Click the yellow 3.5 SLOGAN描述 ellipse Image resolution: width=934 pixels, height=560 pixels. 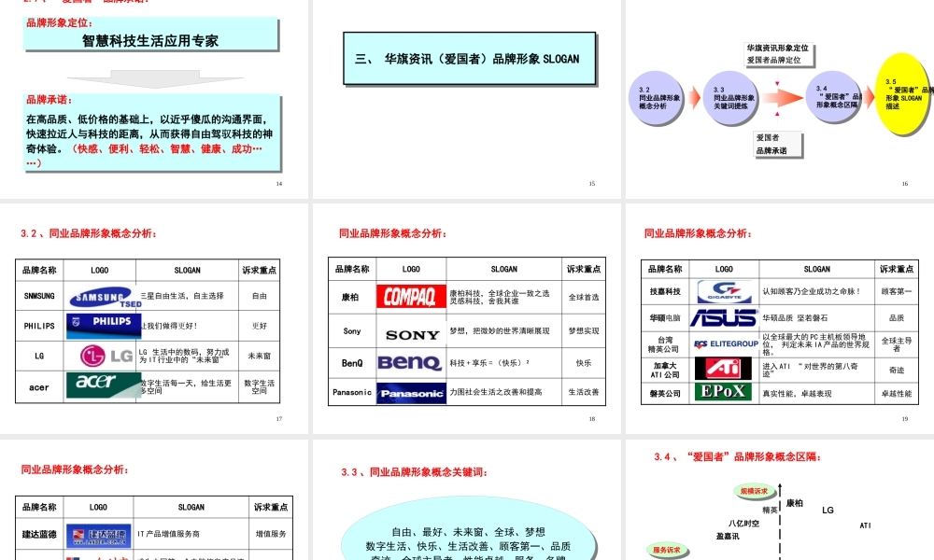point(903,94)
